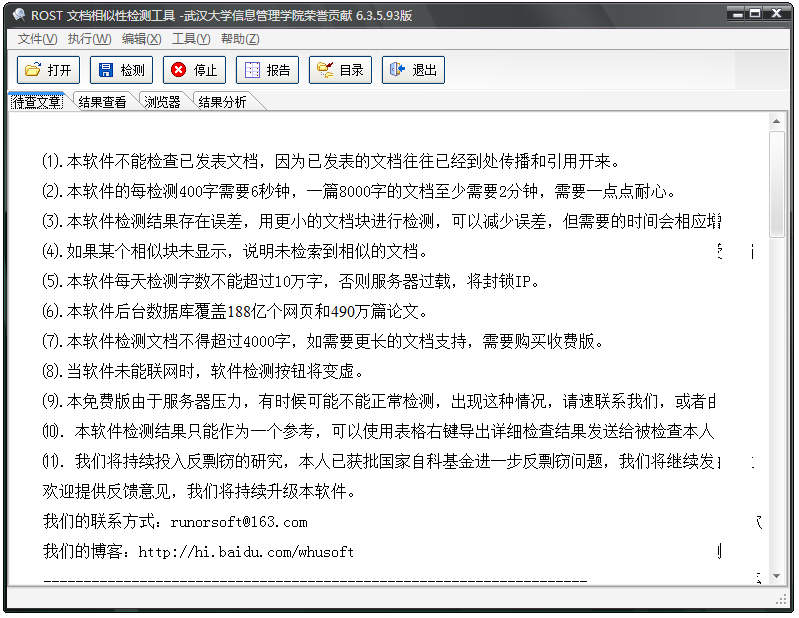Switch to the 结果分析 tab
This screenshot has width=799, height=618.
[x=222, y=102]
